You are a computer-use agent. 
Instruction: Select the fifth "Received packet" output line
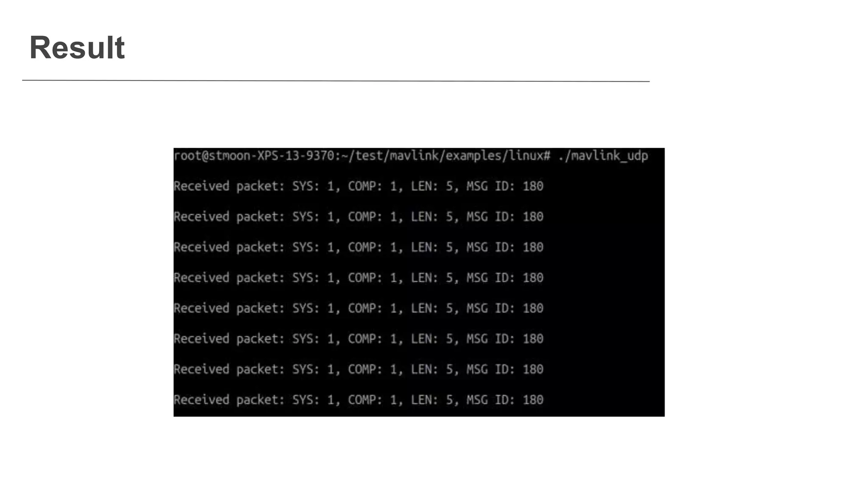point(359,308)
